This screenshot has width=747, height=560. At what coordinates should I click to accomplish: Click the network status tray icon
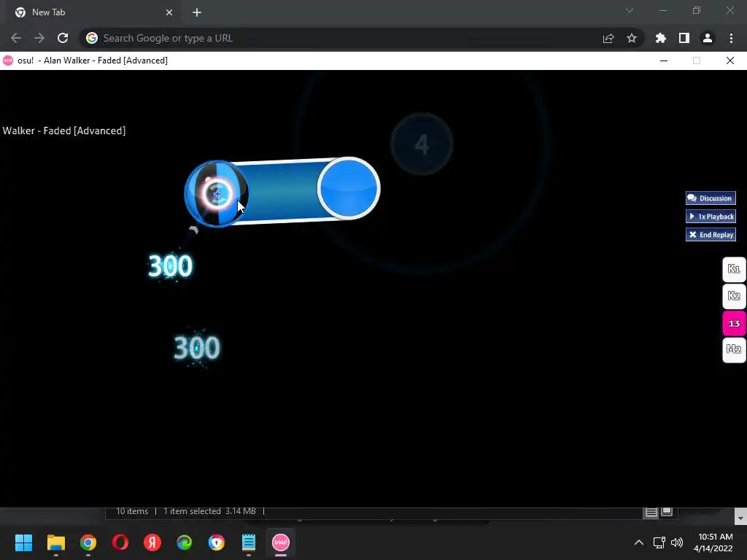[659, 542]
